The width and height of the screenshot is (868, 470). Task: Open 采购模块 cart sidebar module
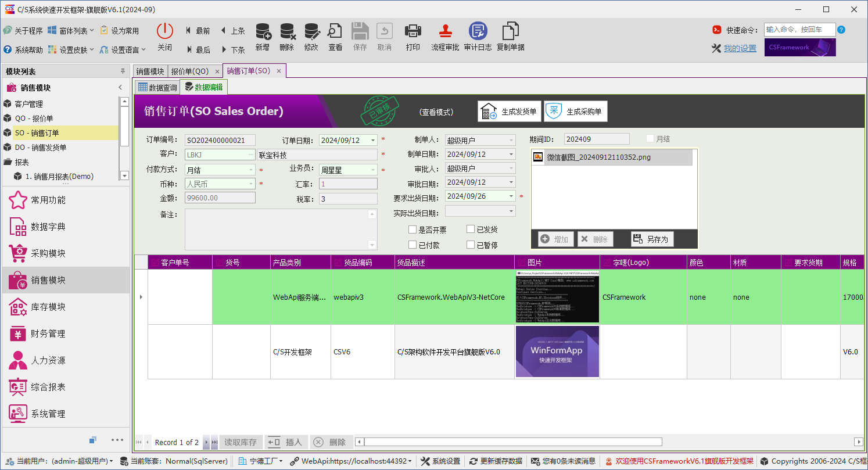click(x=66, y=253)
